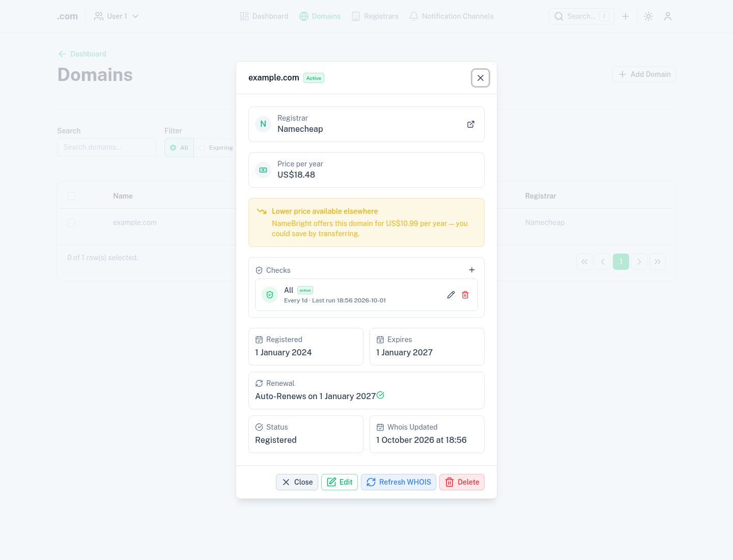Click the Namecheap 'N' avatar icon
Image resolution: width=733 pixels, height=560 pixels.
click(x=263, y=124)
